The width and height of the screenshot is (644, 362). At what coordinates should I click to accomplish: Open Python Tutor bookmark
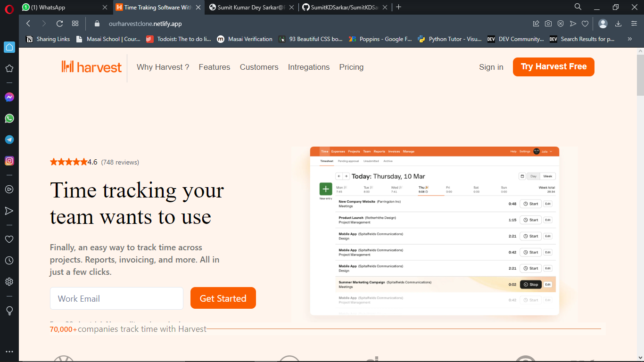click(450, 39)
